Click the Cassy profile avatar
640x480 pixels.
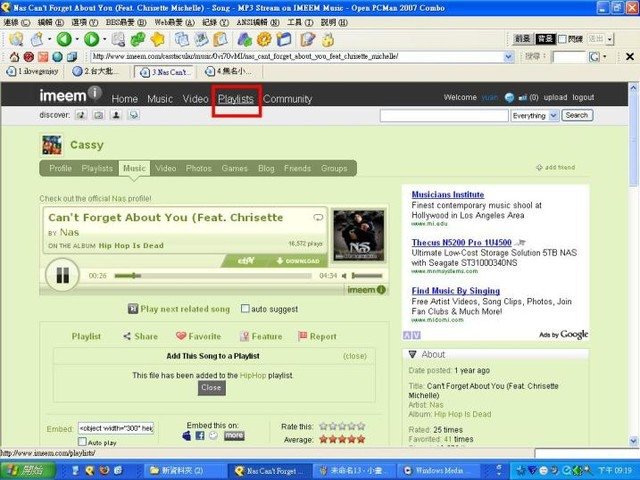(x=52, y=145)
